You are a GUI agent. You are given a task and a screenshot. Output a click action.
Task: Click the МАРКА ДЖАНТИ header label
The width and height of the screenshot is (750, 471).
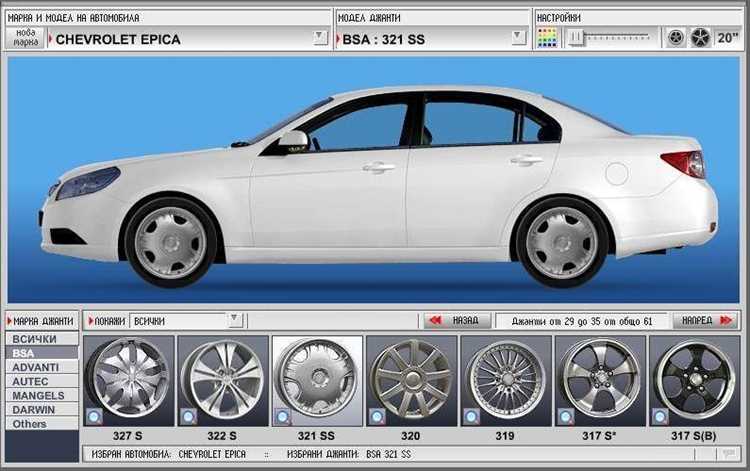point(43,321)
